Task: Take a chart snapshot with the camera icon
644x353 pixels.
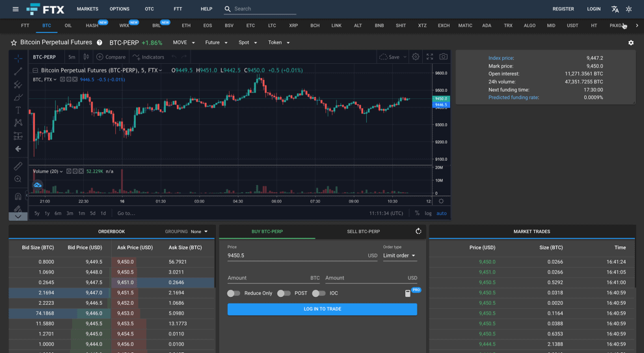Action: 443,57
